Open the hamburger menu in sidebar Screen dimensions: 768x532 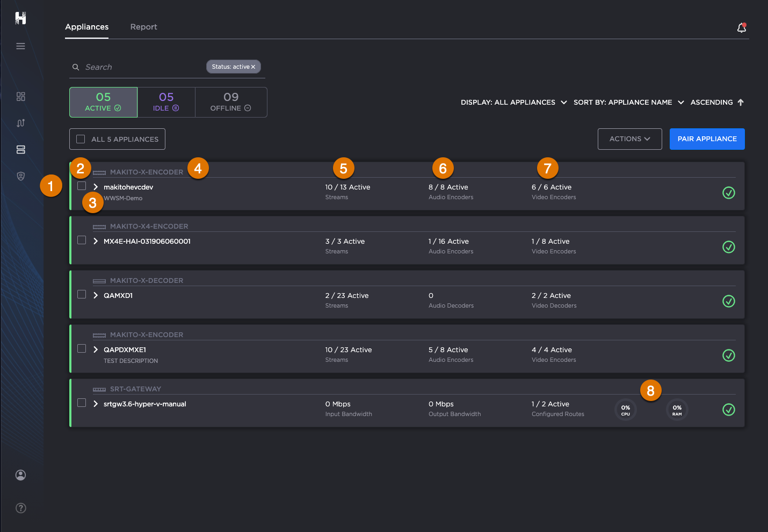(x=21, y=46)
